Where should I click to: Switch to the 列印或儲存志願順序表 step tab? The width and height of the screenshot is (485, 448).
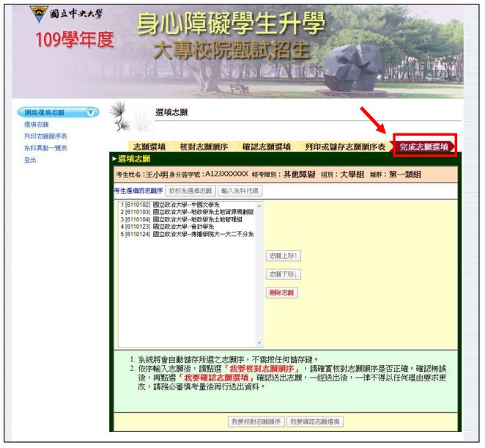click(x=345, y=147)
